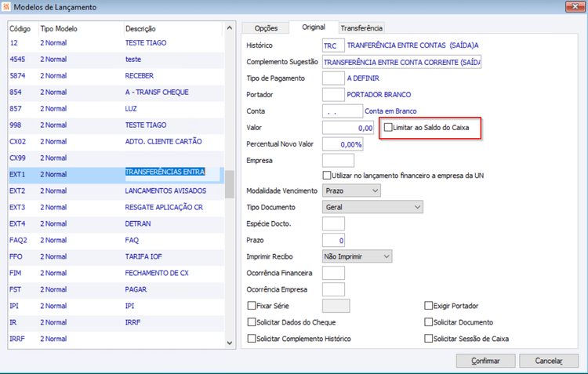Viewport: 588px width, 374px height.
Task: Expand the Tipo Documento combo box
Action: click(372, 207)
